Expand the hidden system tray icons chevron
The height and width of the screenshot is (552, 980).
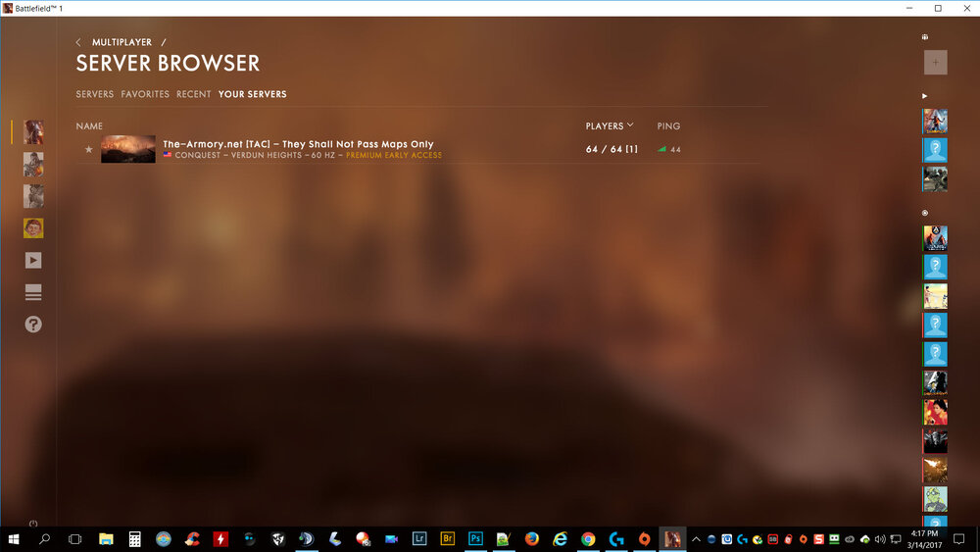(696, 538)
